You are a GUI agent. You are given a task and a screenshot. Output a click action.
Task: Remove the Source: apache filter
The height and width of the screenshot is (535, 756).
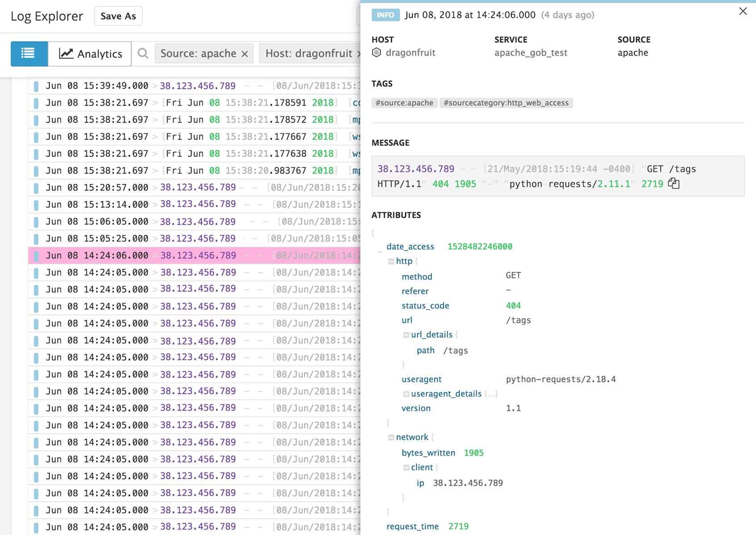[245, 53]
